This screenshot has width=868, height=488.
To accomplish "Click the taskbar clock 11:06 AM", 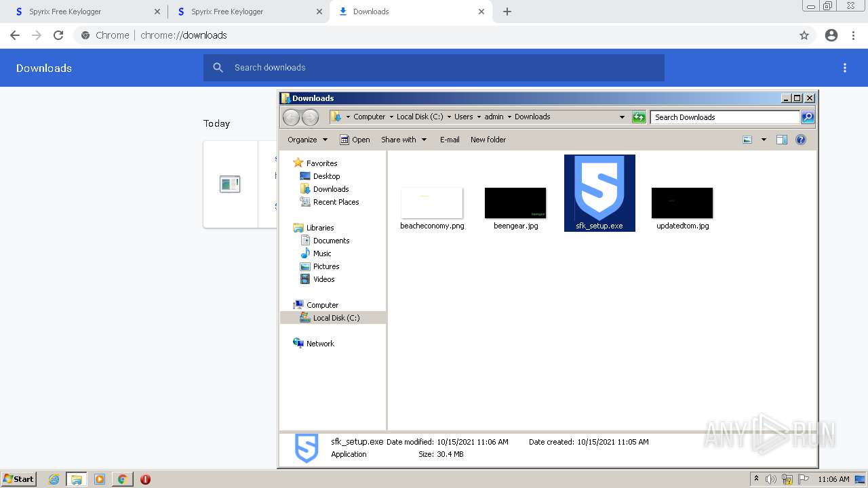I will point(833,479).
